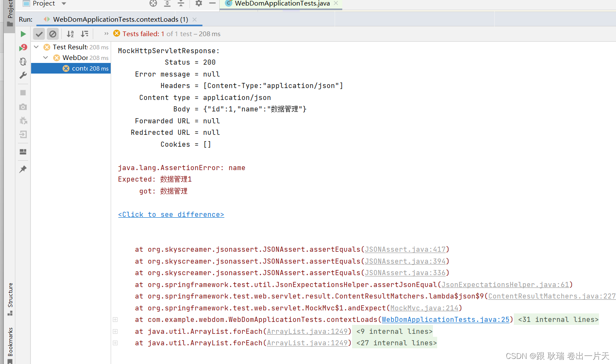Close the WebDomApplicationTests.java editor tab
The width and height of the screenshot is (616, 364).
pos(336,3)
